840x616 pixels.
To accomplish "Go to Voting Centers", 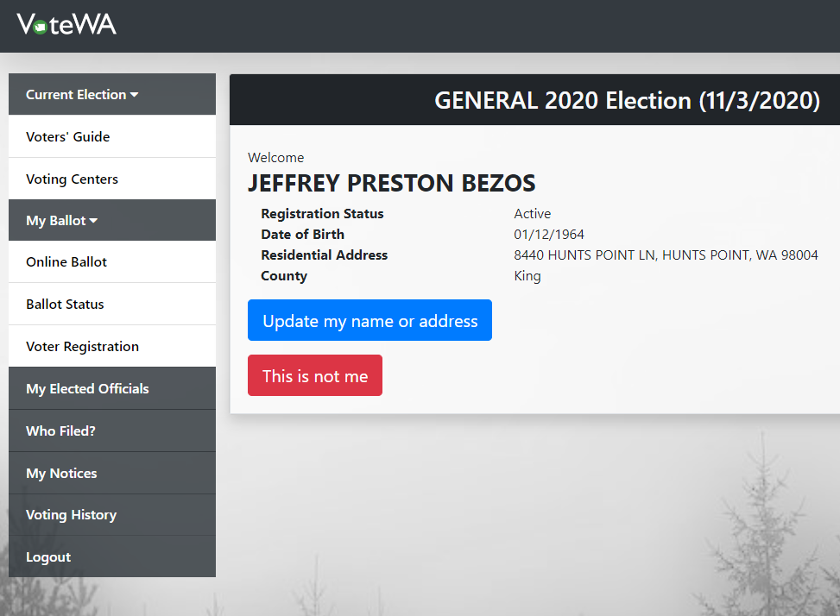I will (112, 179).
